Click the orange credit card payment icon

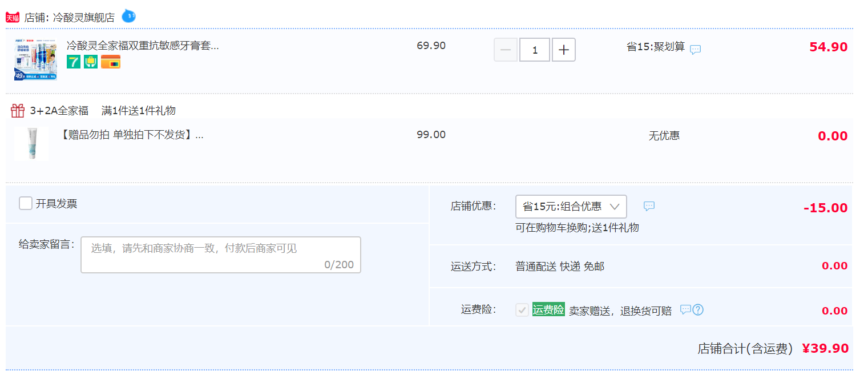point(111,62)
